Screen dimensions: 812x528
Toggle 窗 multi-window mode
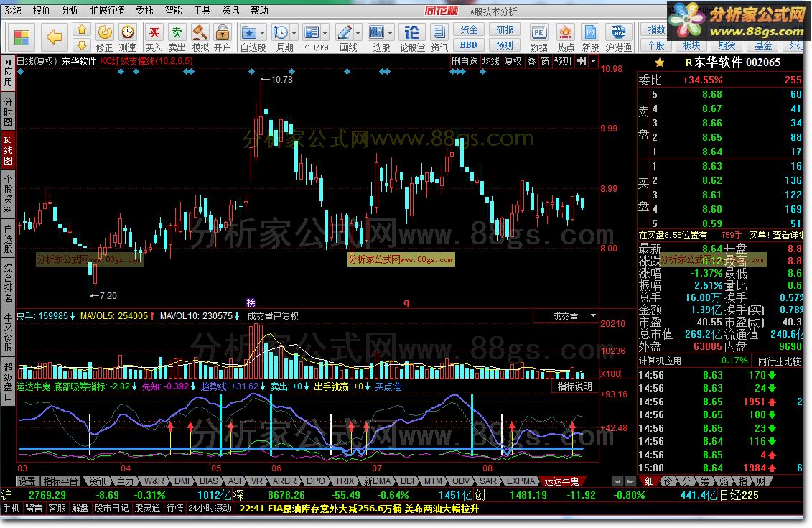point(545,61)
